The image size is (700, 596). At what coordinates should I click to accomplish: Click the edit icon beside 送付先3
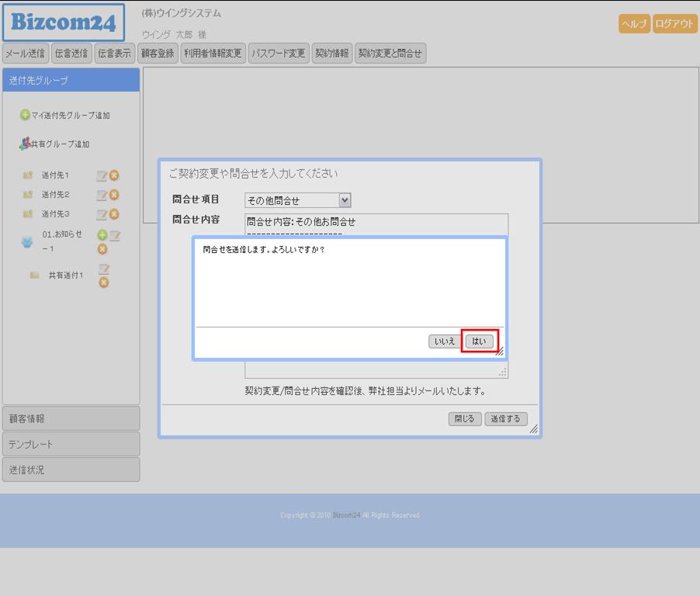(101, 214)
